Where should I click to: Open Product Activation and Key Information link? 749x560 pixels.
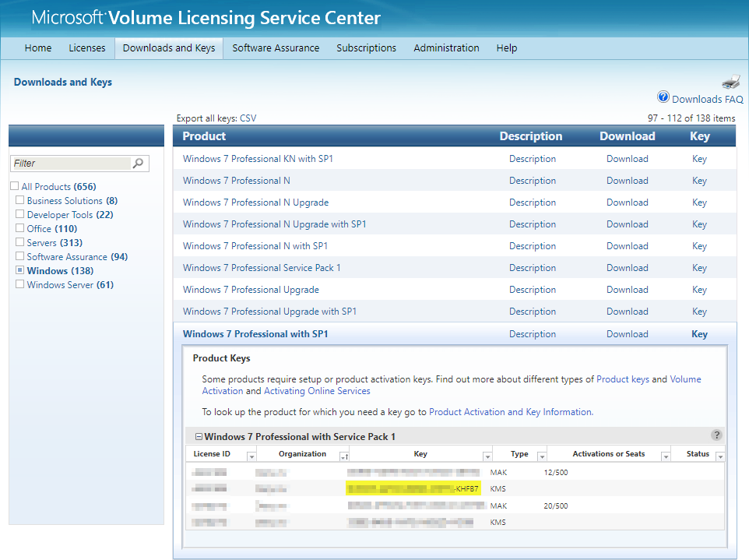click(x=511, y=412)
